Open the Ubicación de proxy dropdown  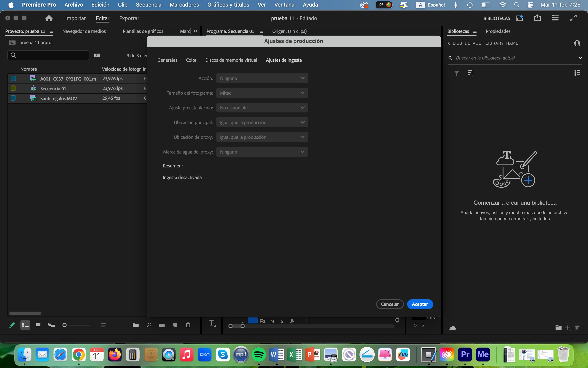[x=262, y=137]
